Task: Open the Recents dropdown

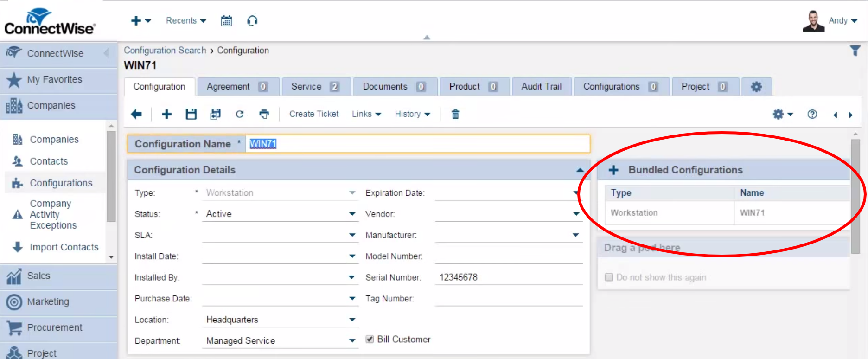Action: 186,21
